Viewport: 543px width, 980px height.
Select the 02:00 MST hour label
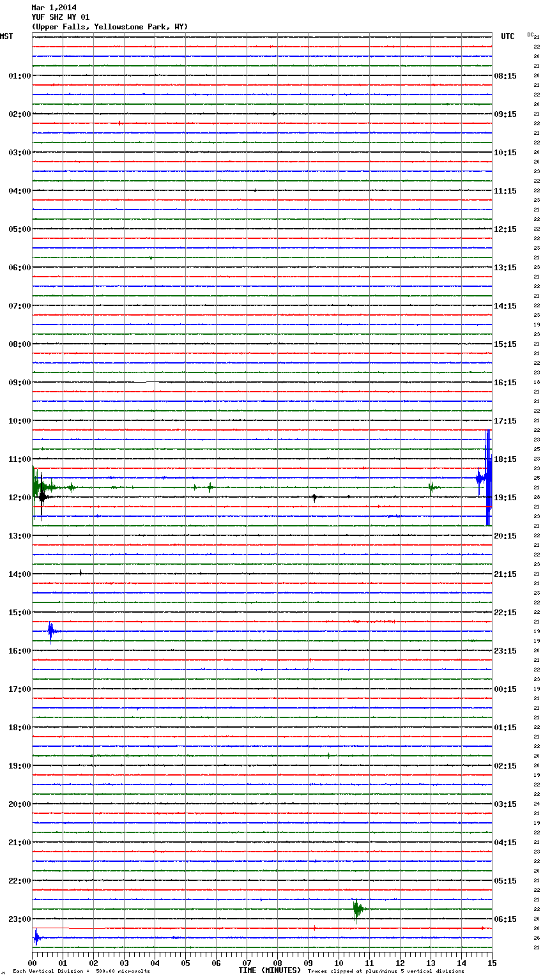pos(19,114)
